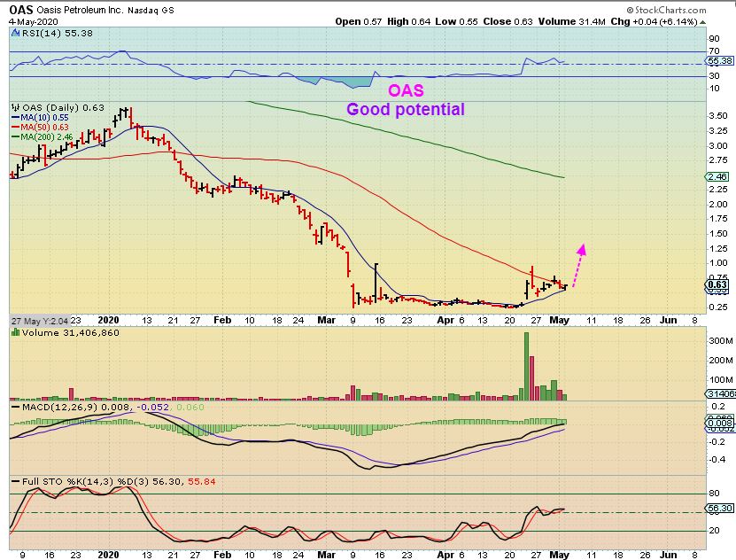
Task: Click the volume bars icon beside Volume
Action: 15,333
